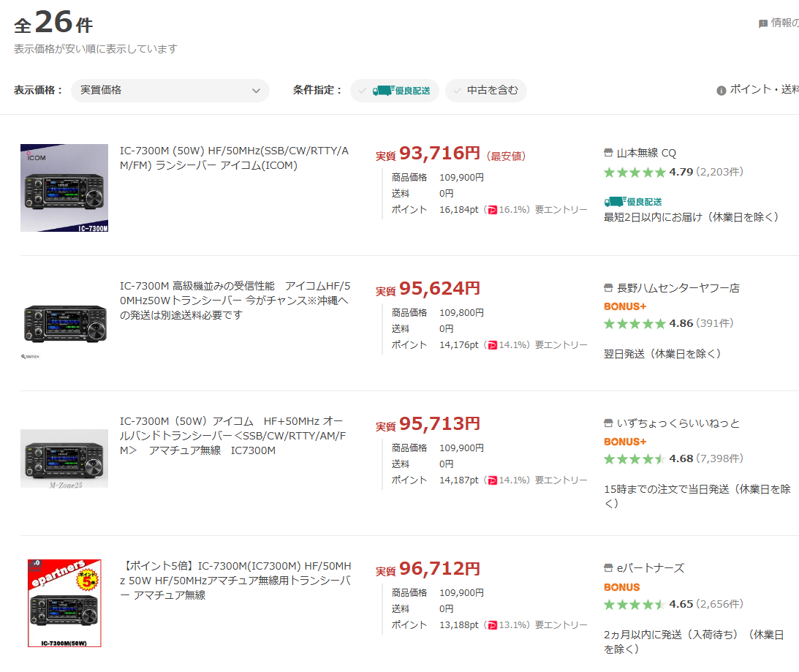Open the 4.65 (2,656件) star rating reviews
Screen dimensions: 799x672
tap(673, 604)
